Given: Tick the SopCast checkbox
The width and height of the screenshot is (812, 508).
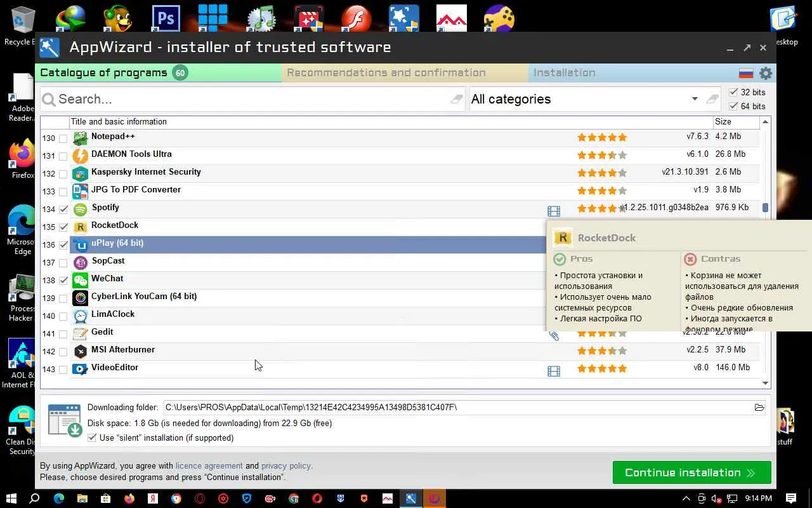Looking at the screenshot, I should [x=63, y=263].
